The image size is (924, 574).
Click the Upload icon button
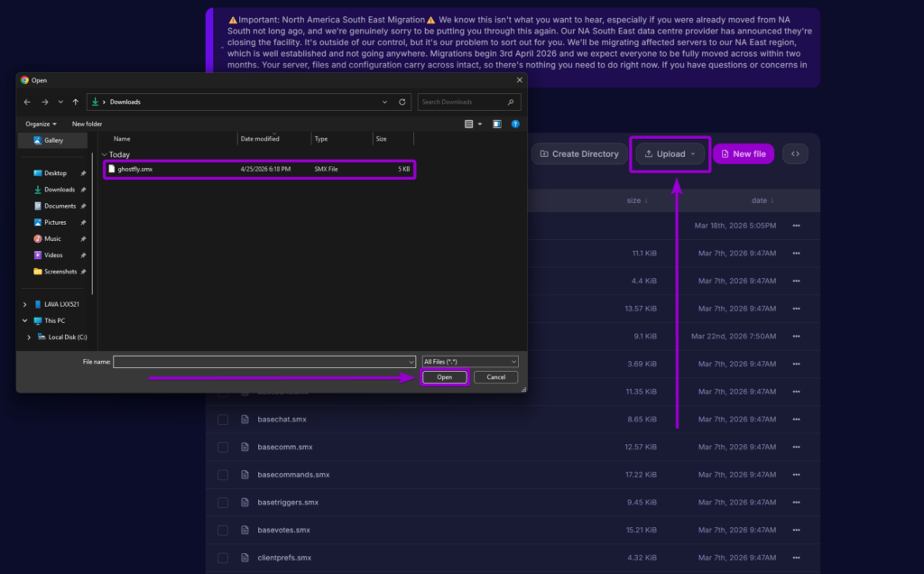(x=649, y=153)
